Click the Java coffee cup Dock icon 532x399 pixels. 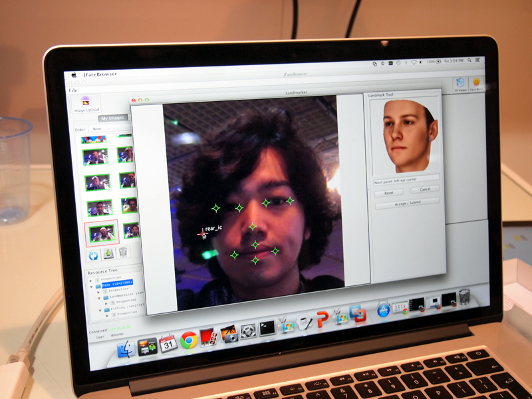click(x=304, y=322)
